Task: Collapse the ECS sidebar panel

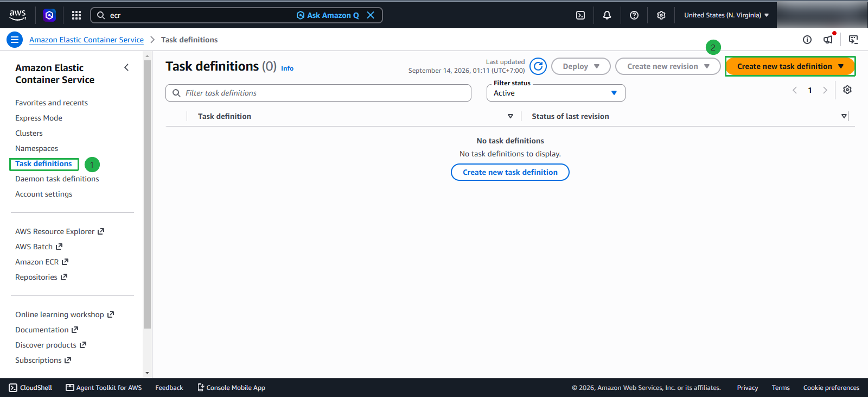Action: point(126,67)
